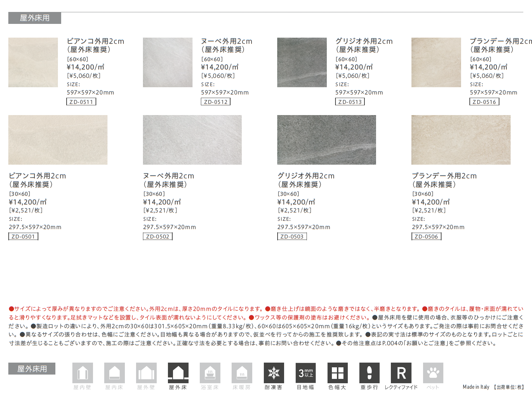Screen dimensions: 532x414
Task: Select the 屋外床用 header tab at top
Action: [35, 18]
